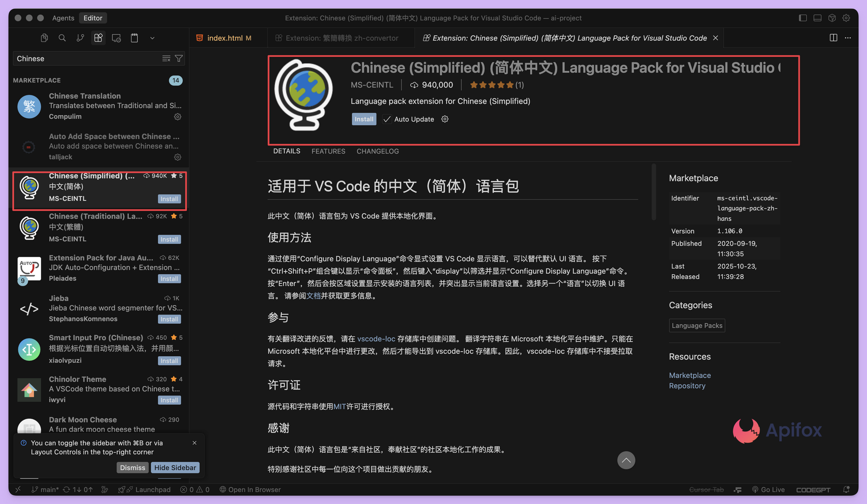Collapse the MARKETPLACE section header
The height and width of the screenshot is (504, 867).
37,80
